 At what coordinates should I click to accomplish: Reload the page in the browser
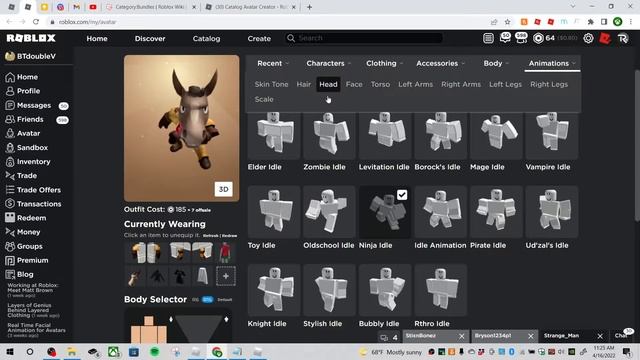click(36, 22)
